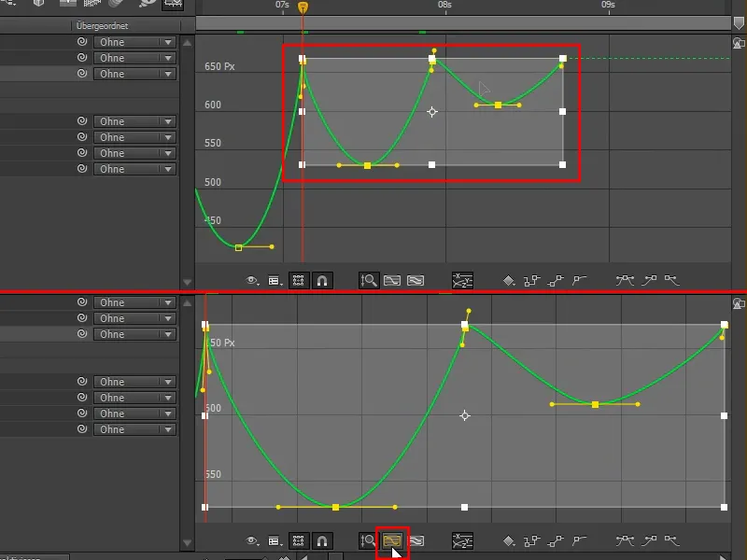This screenshot has height=560, width=747.
Task: Open Edit Selected Keyframes diamond in upper graph editor
Action: pyautogui.click(x=508, y=281)
